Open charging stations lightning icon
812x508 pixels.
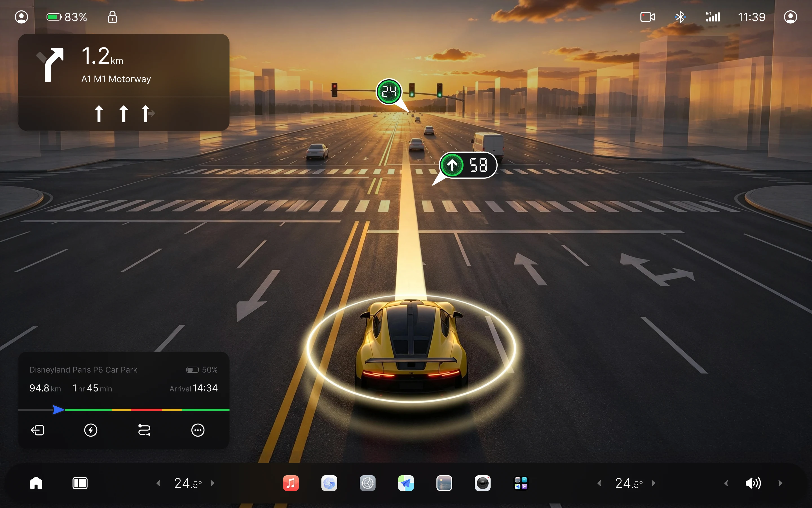click(x=91, y=430)
